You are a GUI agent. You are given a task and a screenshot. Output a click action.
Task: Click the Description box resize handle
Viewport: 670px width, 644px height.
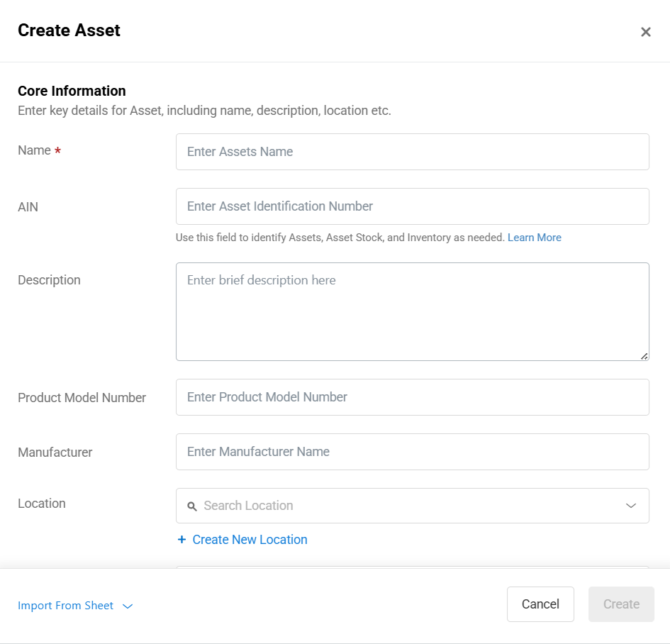(x=644, y=356)
